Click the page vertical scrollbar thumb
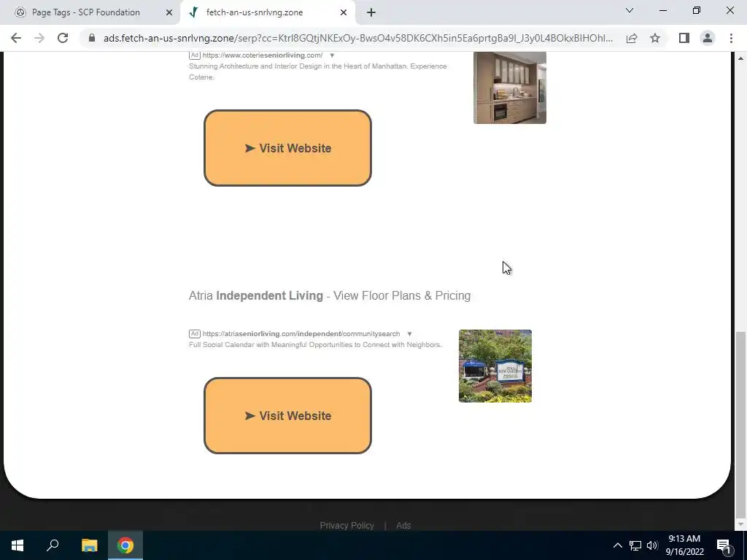This screenshot has height=560, width=747. [740, 424]
